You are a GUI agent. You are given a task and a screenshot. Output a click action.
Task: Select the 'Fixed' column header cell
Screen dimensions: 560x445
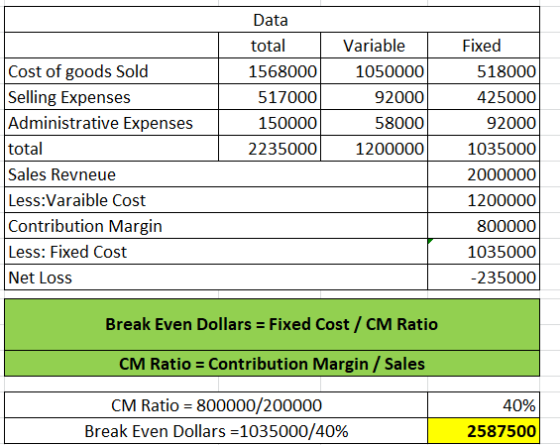click(483, 45)
